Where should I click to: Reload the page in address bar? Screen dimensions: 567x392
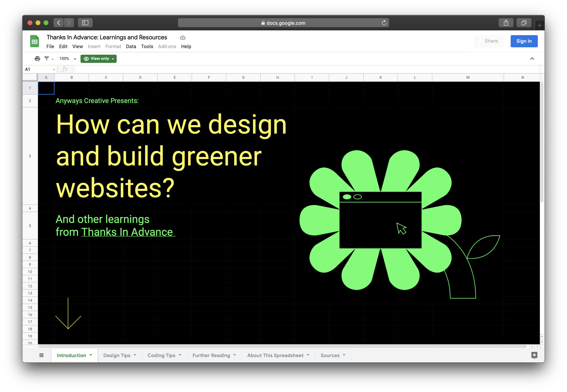coord(384,23)
